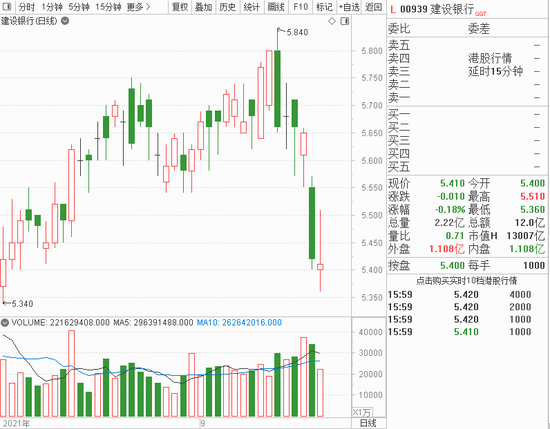Click 点击购买实时10档港股行情 link
The width and height of the screenshot is (550, 429).
pos(467,281)
